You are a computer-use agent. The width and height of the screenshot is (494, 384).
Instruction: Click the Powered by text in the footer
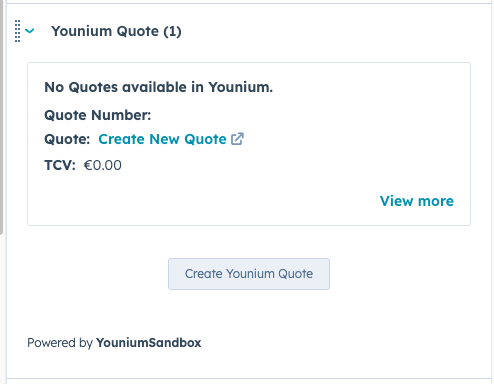[60, 343]
